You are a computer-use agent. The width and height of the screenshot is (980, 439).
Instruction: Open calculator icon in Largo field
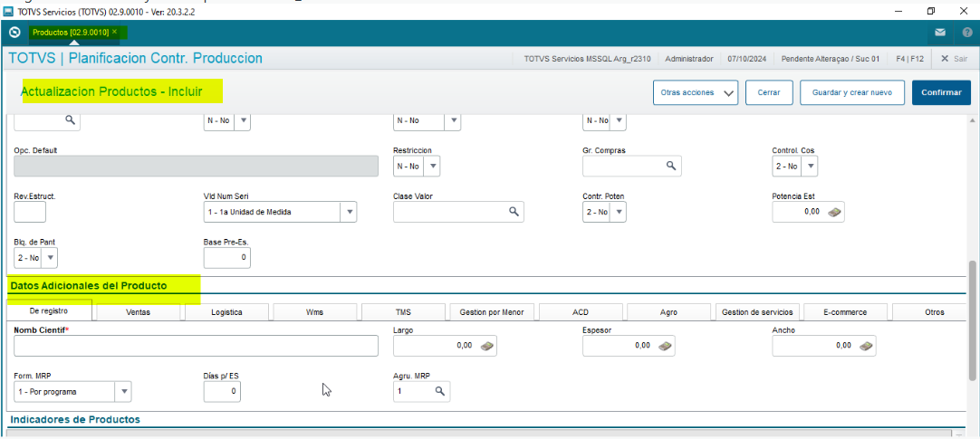(487, 346)
